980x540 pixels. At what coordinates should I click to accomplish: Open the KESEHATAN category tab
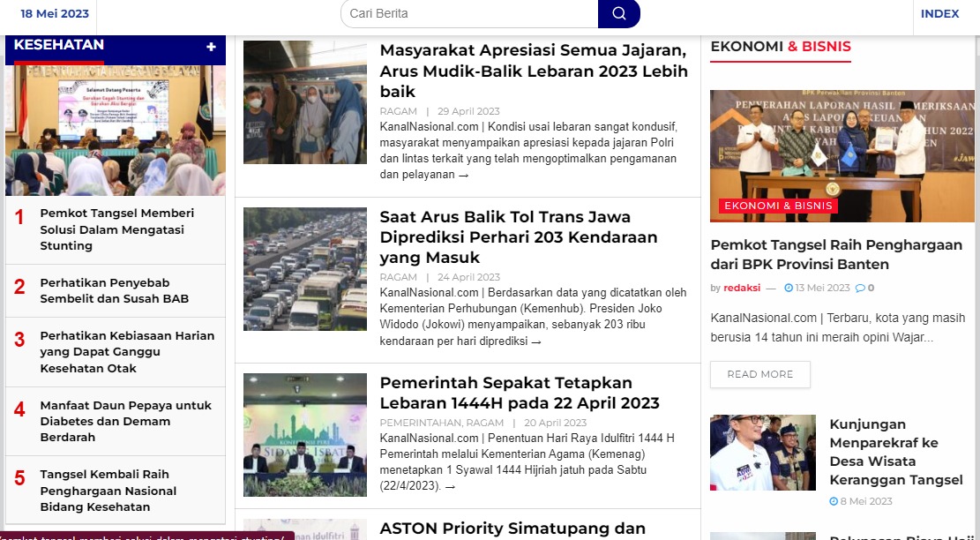[59, 45]
